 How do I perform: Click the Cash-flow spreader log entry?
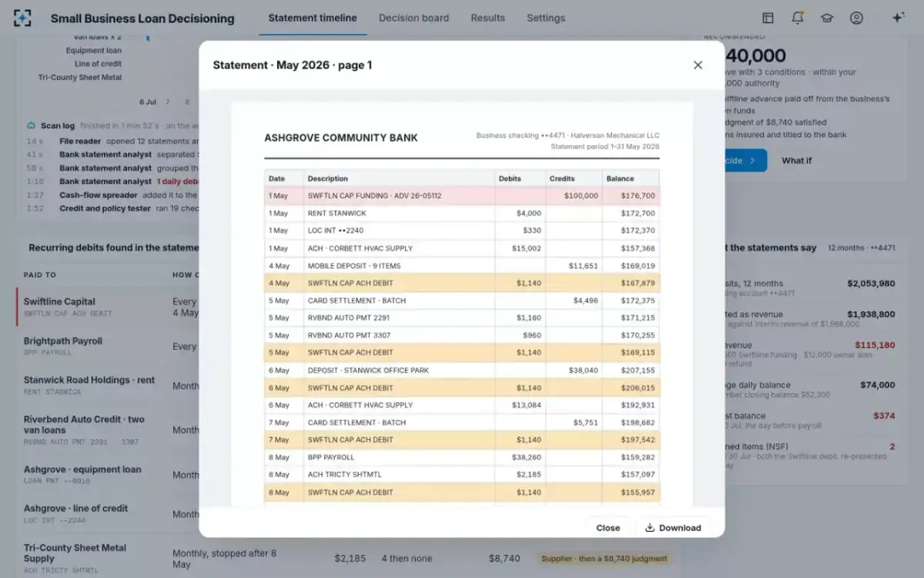(x=112, y=195)
